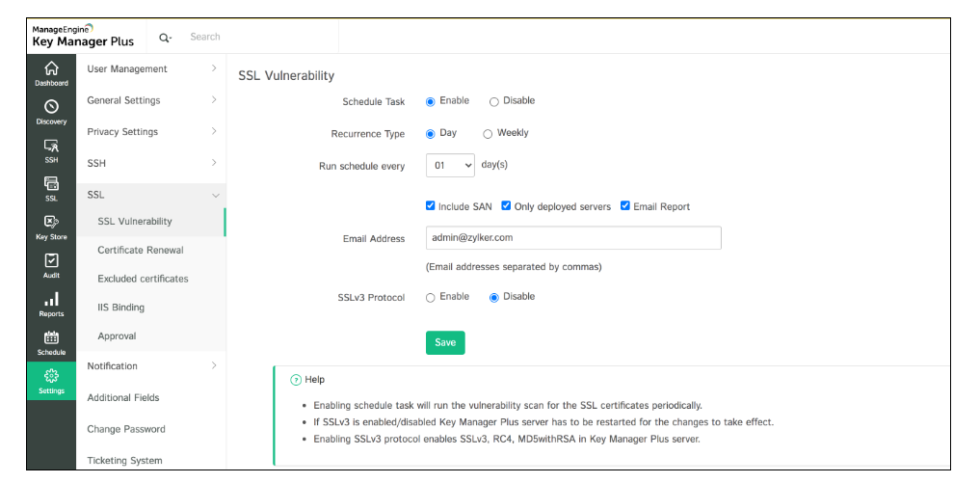Click the green Save button

point(445,342)
